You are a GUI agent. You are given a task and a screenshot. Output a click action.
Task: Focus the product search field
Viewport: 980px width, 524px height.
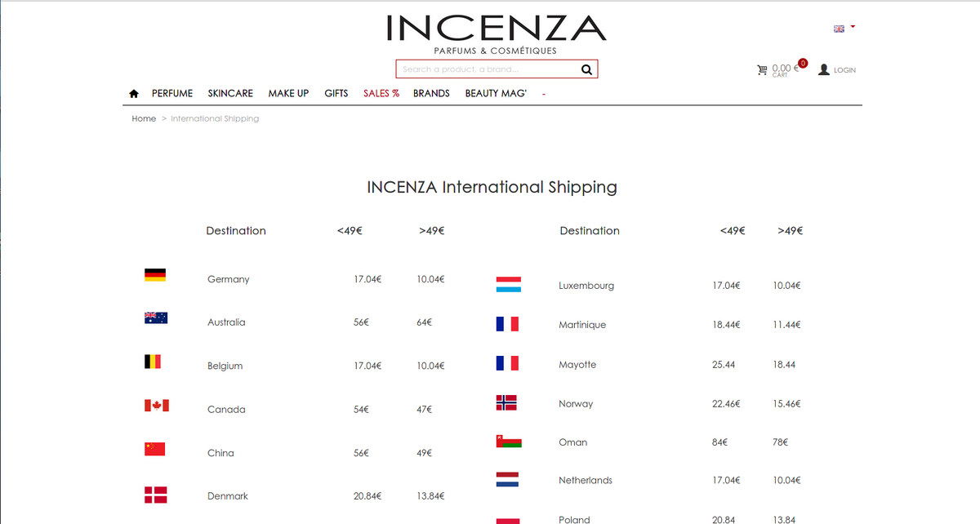tap(488, 69)
